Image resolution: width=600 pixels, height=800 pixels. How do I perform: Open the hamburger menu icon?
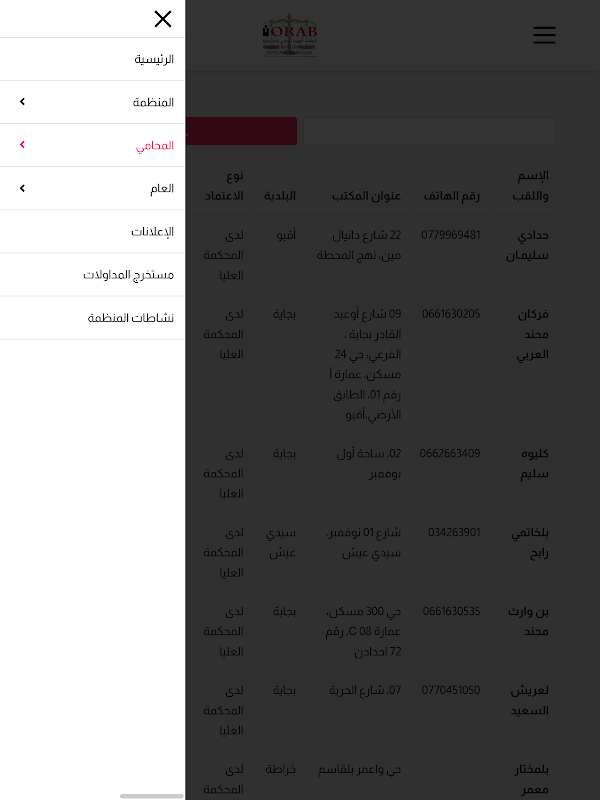point(544,35)
